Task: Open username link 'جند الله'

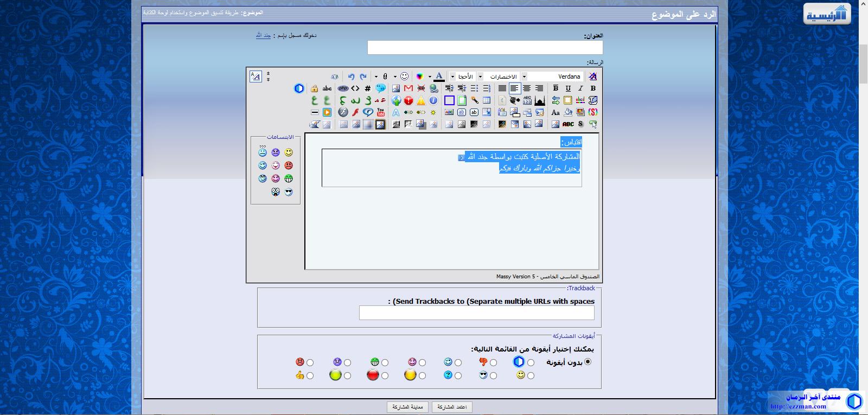Action: 263,35
